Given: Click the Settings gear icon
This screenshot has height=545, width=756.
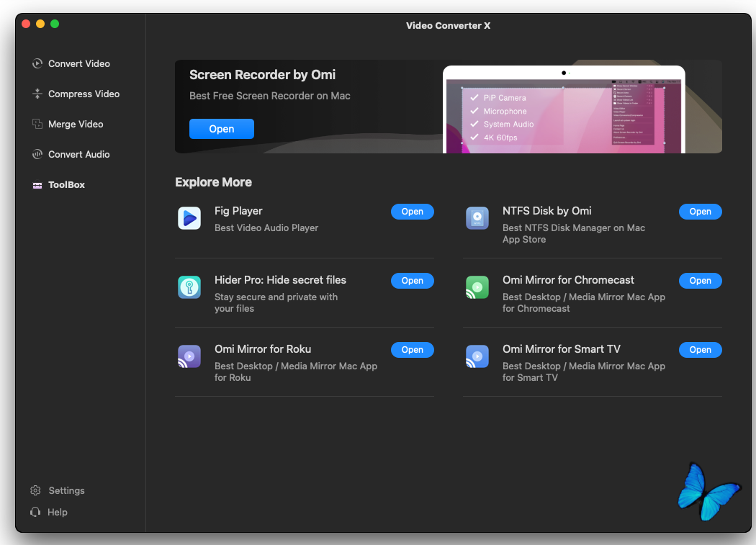Looking at the screenshot, I should [36, 490].
